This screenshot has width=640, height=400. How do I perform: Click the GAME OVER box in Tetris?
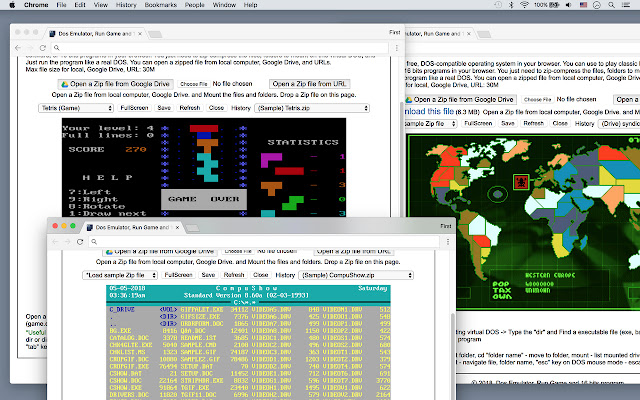coord(204,199)
